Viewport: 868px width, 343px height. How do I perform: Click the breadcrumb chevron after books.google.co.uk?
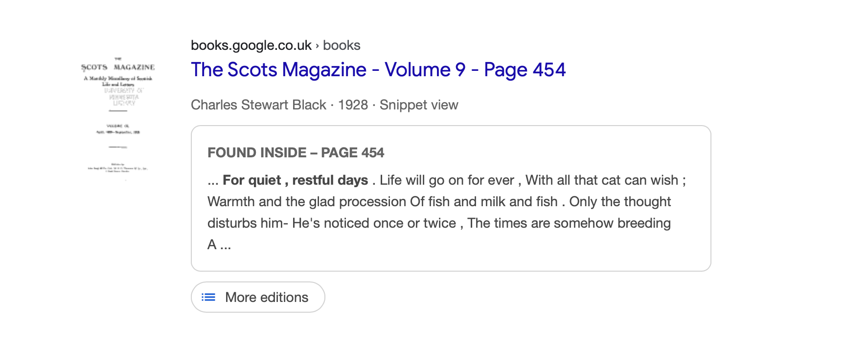pyautogui.click(x=317, y=45)
